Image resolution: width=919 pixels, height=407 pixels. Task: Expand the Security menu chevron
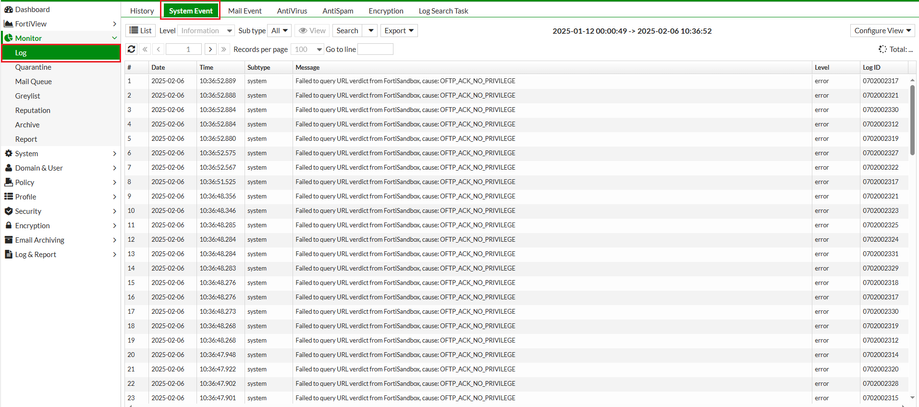pyautogui.click(x=114, y=211)
